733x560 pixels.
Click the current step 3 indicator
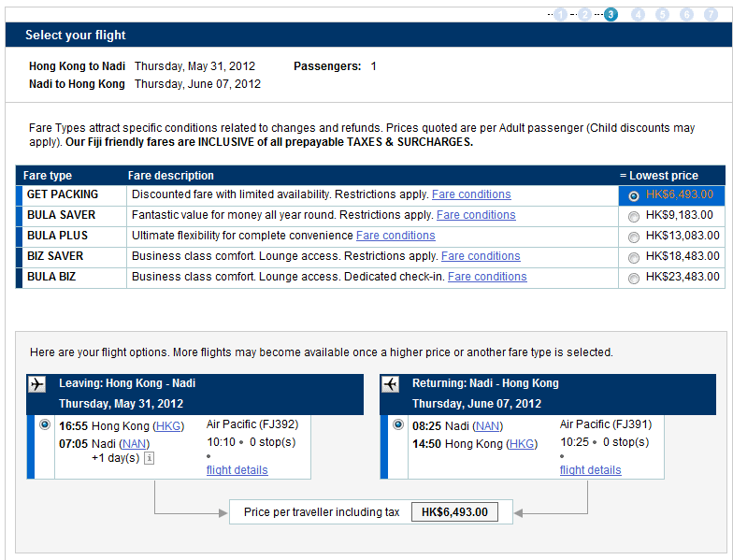point(611,14)
